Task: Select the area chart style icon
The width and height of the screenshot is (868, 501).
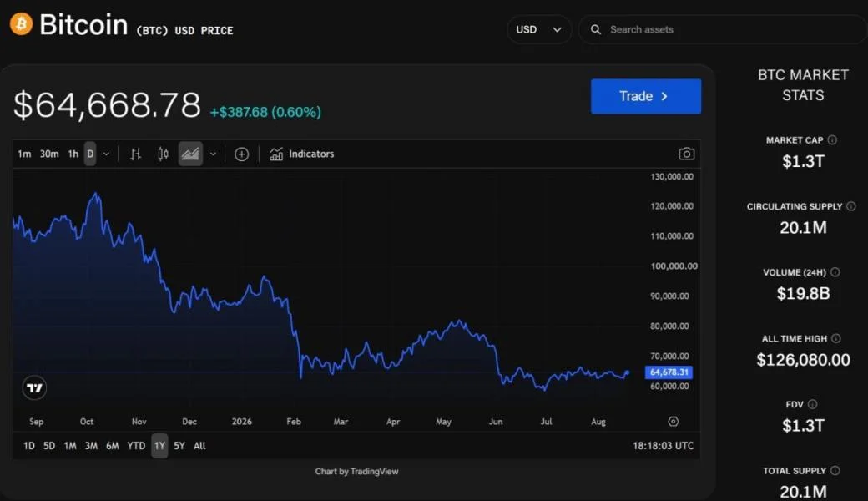Action: pos(190,154)
